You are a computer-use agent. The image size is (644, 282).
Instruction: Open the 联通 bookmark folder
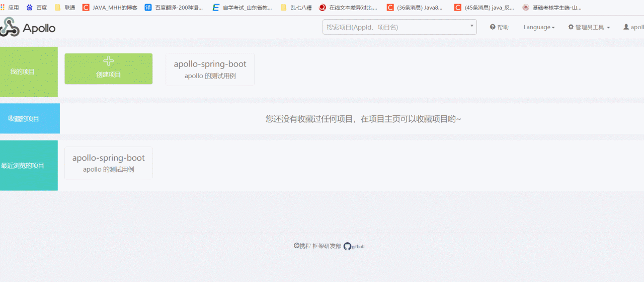(x=65, y=8)
